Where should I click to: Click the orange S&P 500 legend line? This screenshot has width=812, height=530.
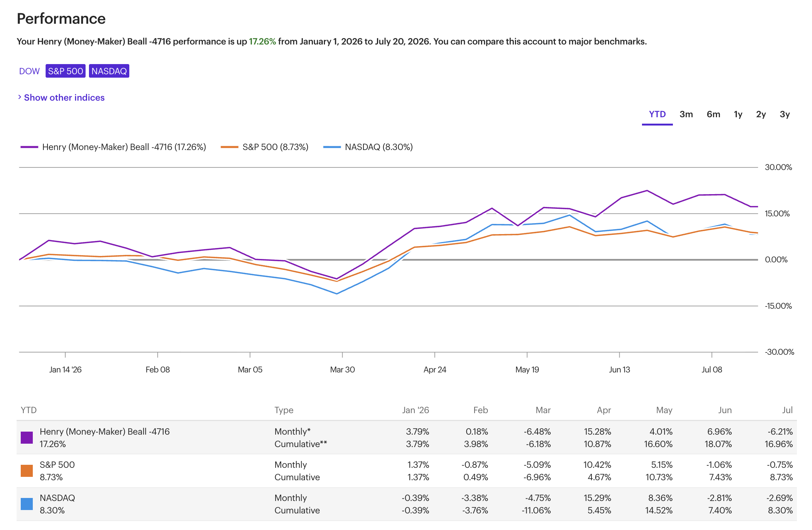[x=229, y=147]
